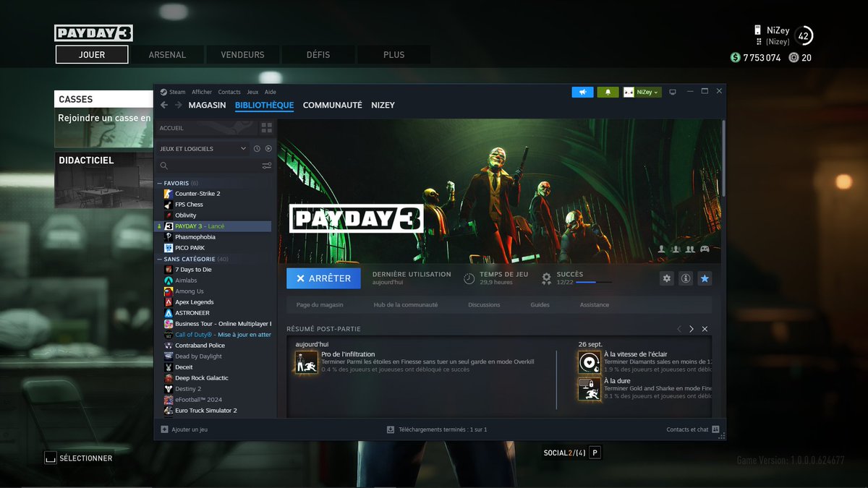Click the Steam detail page scrollbar
Screen dimensions: 868x488
[723, 159]
